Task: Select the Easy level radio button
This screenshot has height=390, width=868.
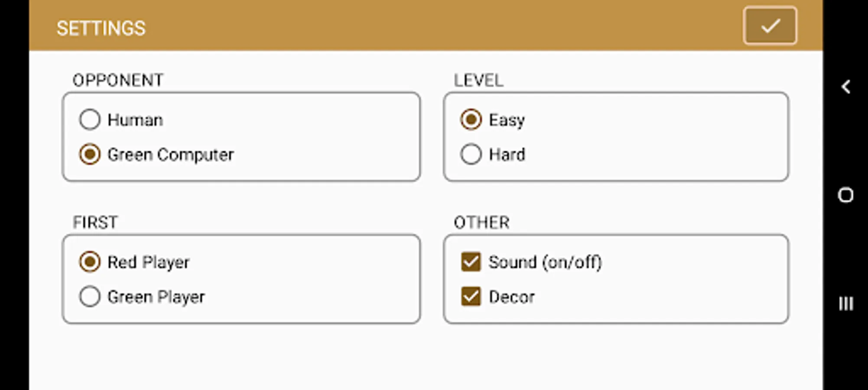Action: coord(471,120)
